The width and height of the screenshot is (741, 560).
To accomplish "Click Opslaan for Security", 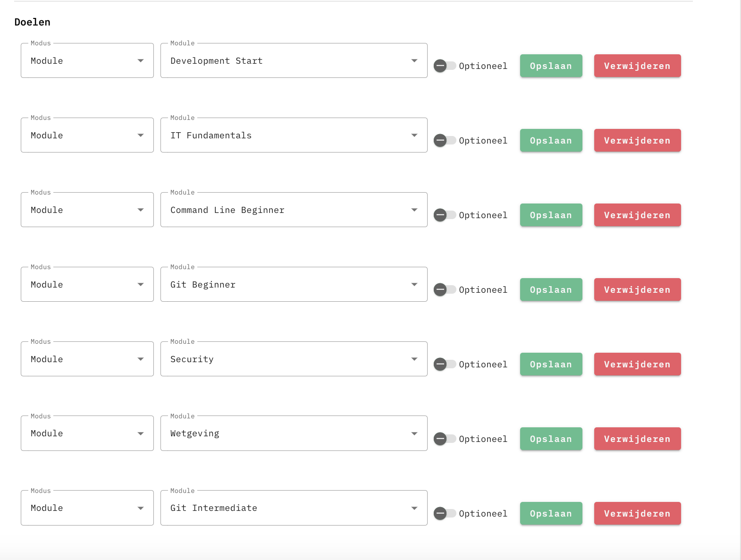I will pyautogui.click(x=551, y=364).
